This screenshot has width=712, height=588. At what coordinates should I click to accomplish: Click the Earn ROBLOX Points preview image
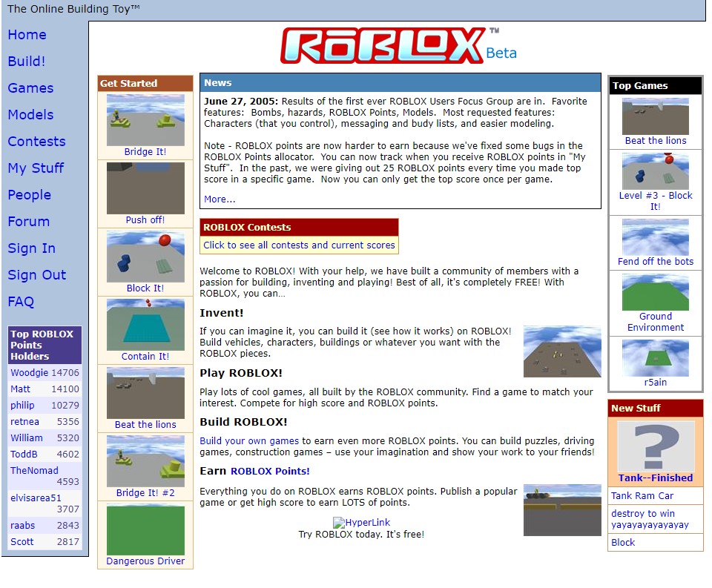pos(562,510)
